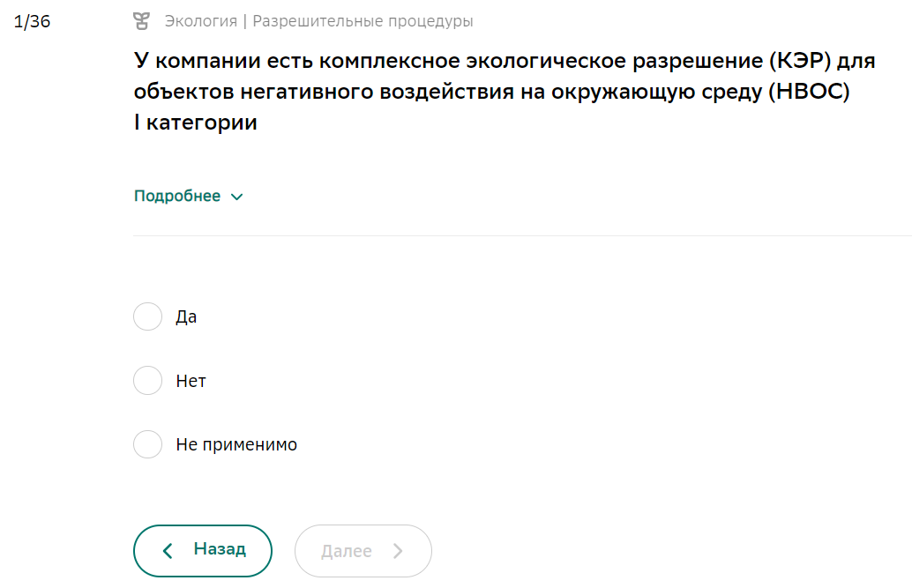This screenshot has width=912, height=588.
Task: Click the НВОС abbreviation in the heading
Action: pos(809,92)
